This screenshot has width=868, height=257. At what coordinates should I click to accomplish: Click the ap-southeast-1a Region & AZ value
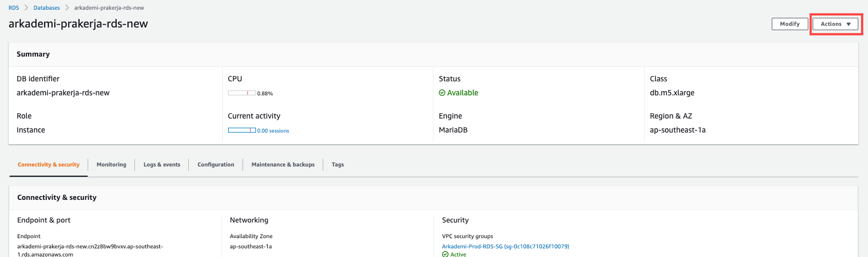coord(678,130)
